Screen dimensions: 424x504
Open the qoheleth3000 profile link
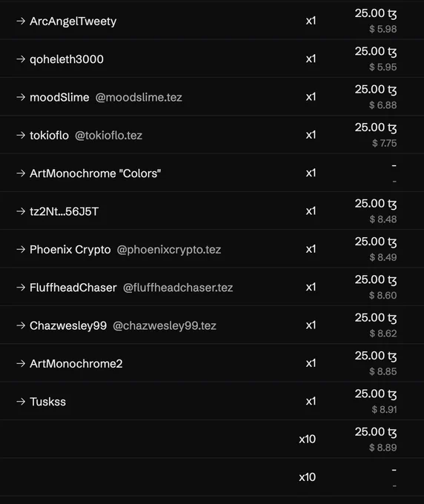coord(67,59)
